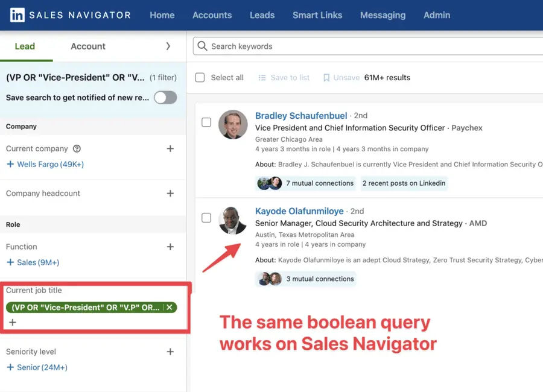Image resolution: width=543 pixels, height=392 pixels.
Task: Click the Sales (9M+) function filter link
Action: (37, 262)
